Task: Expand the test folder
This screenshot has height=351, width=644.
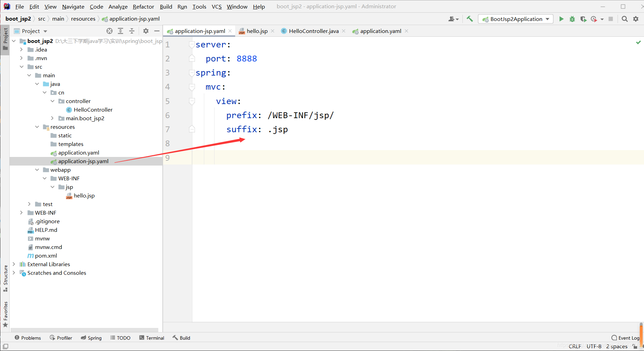Action: pos(29,204)
